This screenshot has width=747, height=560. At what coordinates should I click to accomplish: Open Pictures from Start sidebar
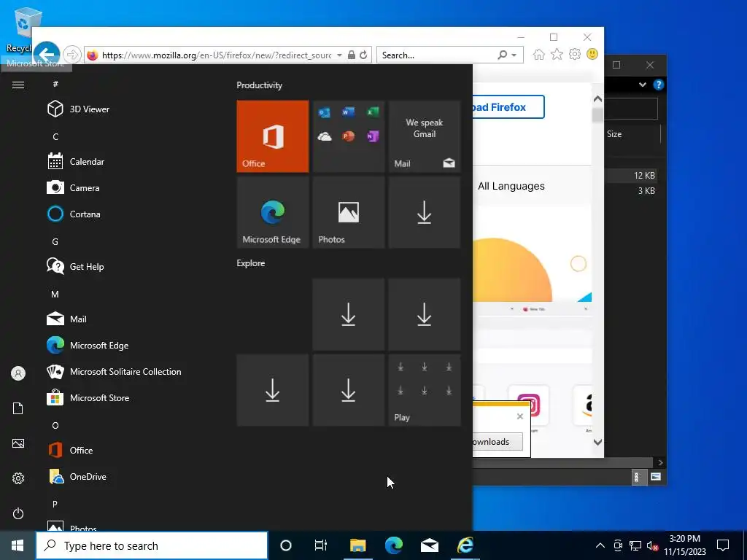pyautogui.click(x=18, y=443)
